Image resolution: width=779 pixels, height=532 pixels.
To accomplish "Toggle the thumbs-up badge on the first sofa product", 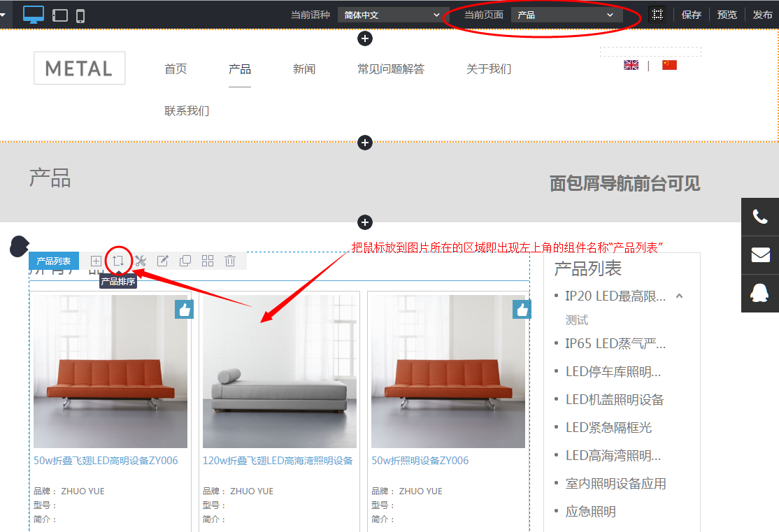I will pyautogui.click(x=184, y=308).
